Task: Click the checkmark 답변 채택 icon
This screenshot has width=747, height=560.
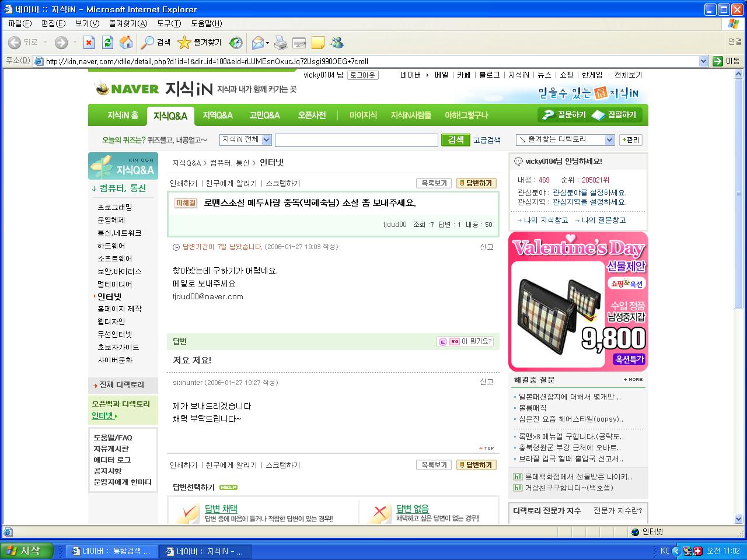Action: tap(187, 513)
